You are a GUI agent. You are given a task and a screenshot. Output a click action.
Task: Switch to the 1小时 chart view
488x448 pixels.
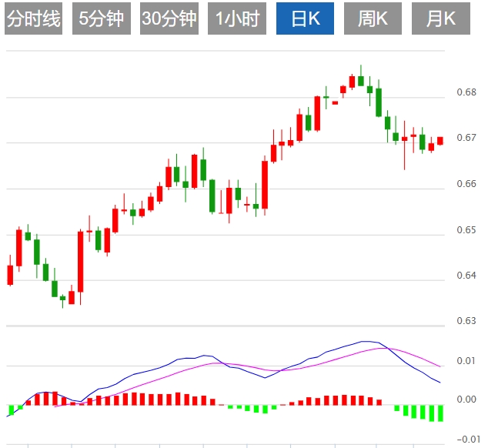click(238, 19)
